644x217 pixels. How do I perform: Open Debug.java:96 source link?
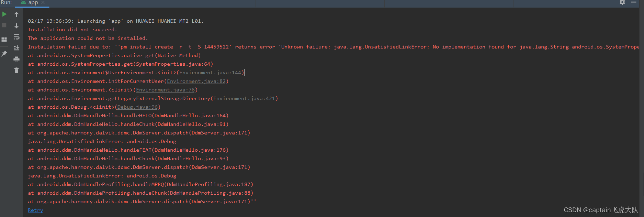tap(137, 107)
